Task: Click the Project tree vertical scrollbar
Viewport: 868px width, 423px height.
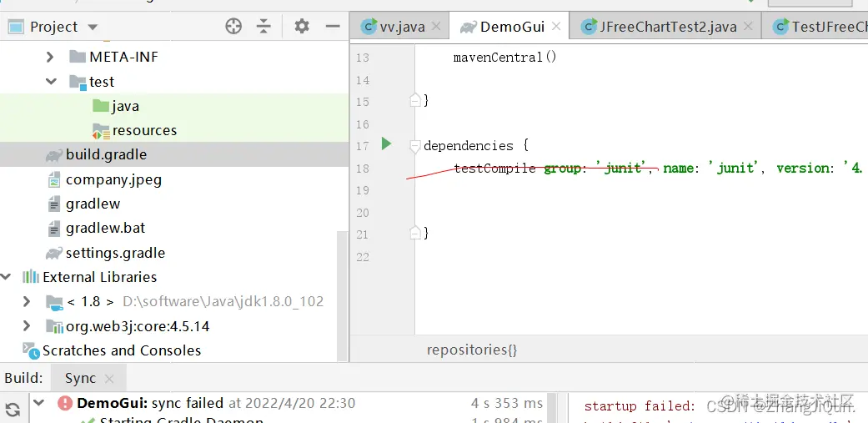Action: pyautogui.click(x=342, y=295)
